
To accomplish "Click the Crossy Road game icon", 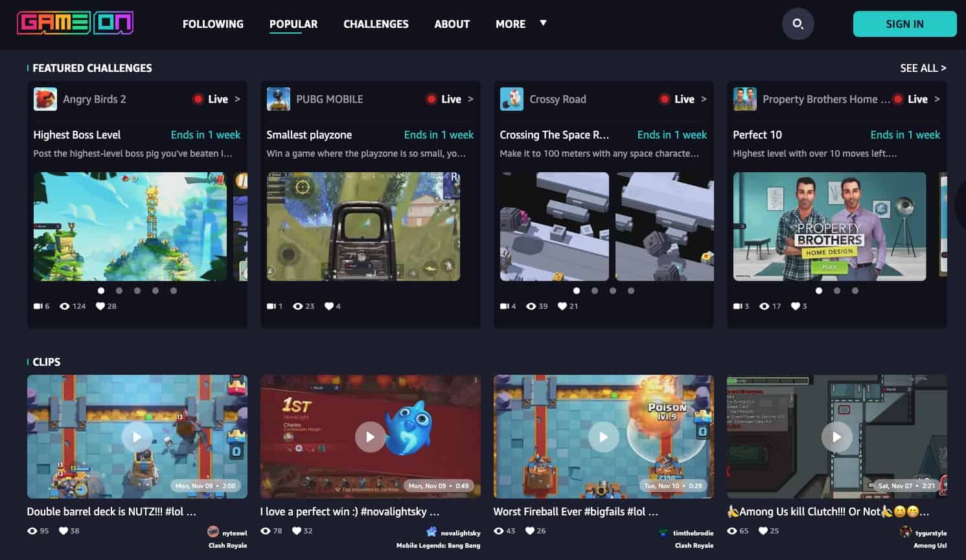I will [x=512, y=99].
